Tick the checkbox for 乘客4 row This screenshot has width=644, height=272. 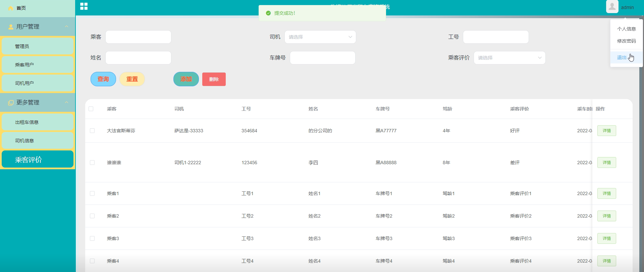(x=92, y=261)
